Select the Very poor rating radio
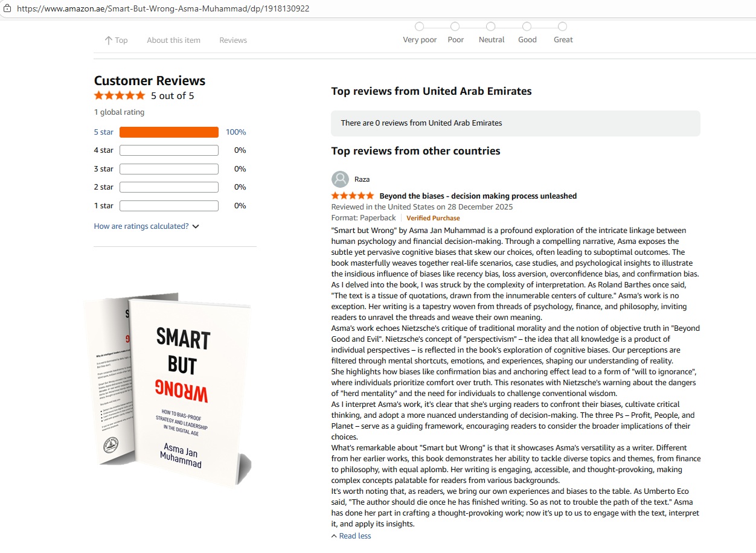This screenshot has width=756, height=553. 420,27
